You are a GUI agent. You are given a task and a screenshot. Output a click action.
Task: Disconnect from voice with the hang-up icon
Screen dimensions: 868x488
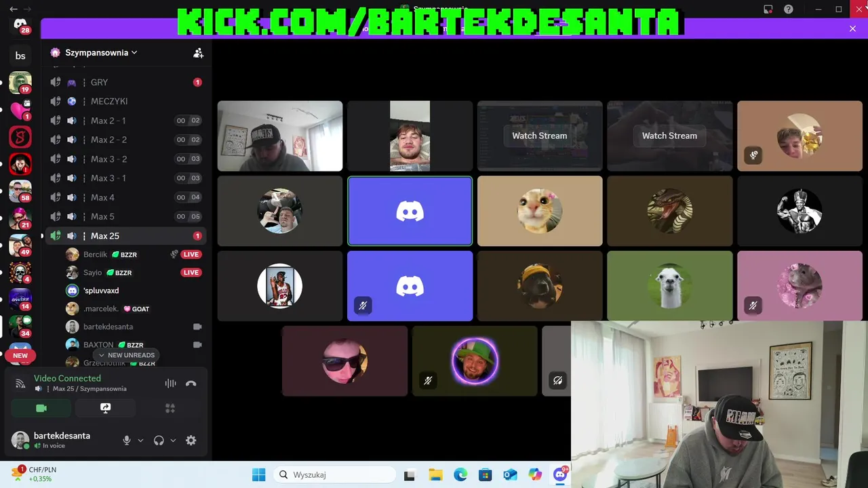pyautogui.click(x=191, y=384)
